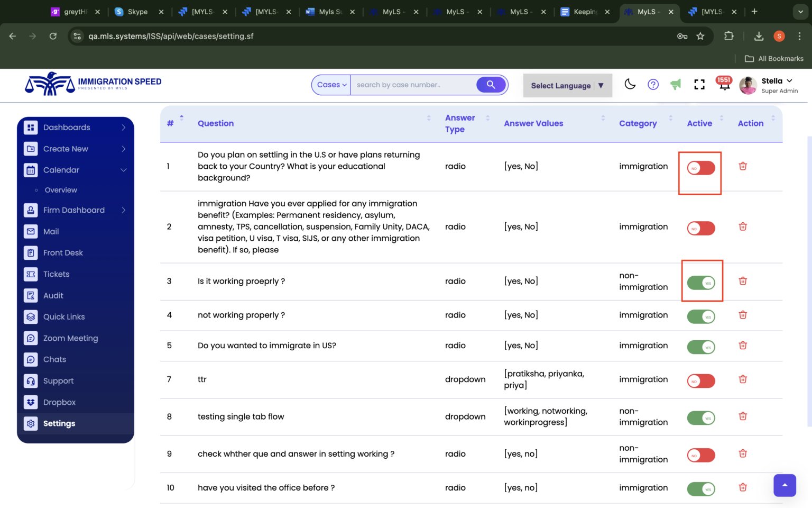Screen dimensions: 812x508
Task: Open the Cases search type dropdown
Action: (x=331, y=85)
